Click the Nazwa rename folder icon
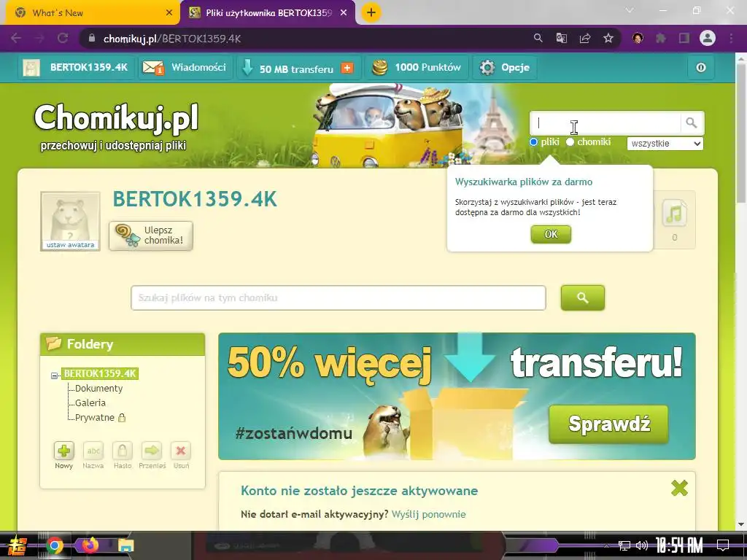747x560 pixels. [93, 451]
